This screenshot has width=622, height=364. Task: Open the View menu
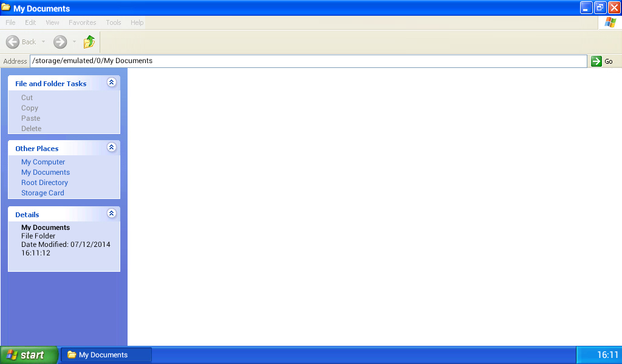point(52,22)
